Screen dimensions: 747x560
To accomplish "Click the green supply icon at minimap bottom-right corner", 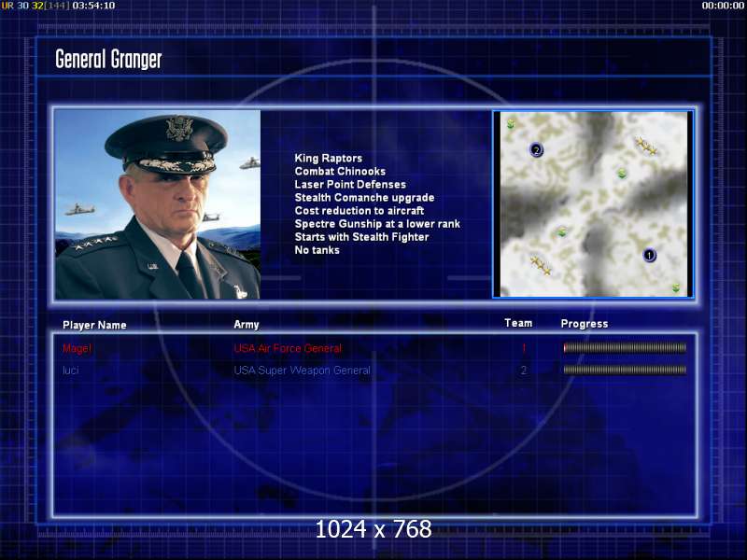I will (675, 287).
